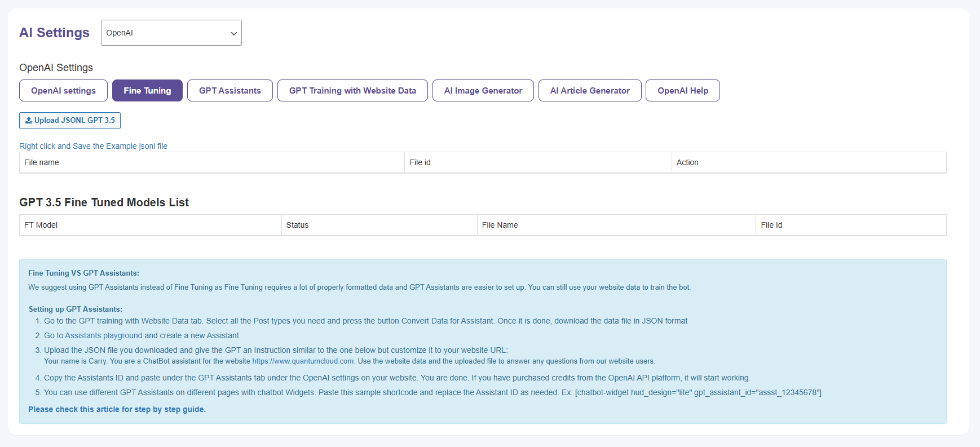Click the AI Settings heading
980x447 pixels.
[x=54, y=33]
